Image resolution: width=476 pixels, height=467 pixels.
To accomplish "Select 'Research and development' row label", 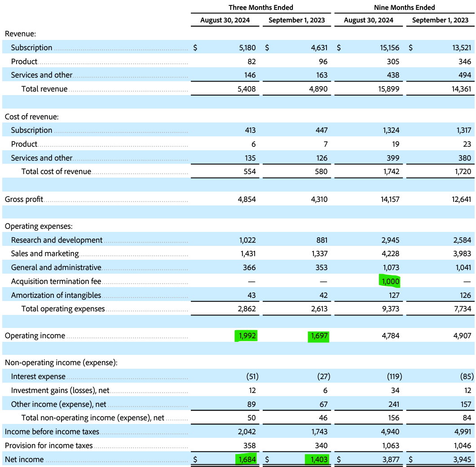I will pyautogui.click(x=57, y=240).
